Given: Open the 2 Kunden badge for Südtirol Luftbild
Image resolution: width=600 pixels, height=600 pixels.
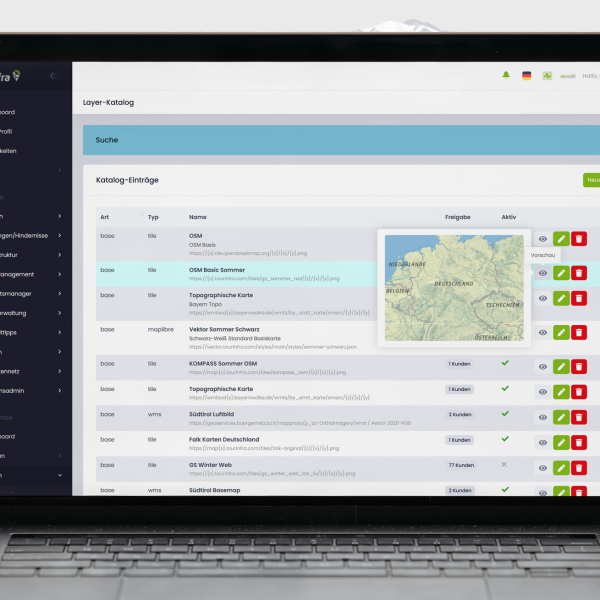Looking at the screenshot, I should click(460, 414).
